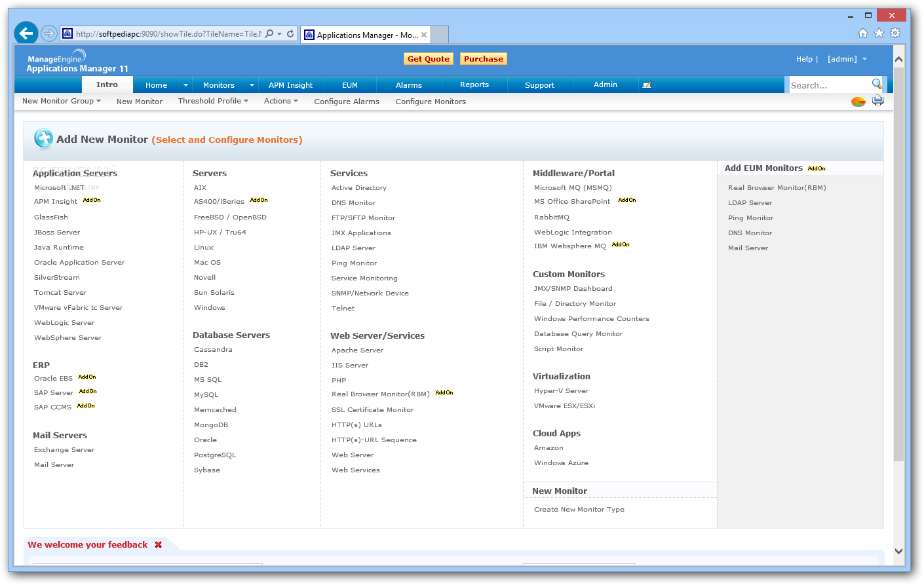
Task: Open the [admin] user dropdown
Action: tap(847, 59)
